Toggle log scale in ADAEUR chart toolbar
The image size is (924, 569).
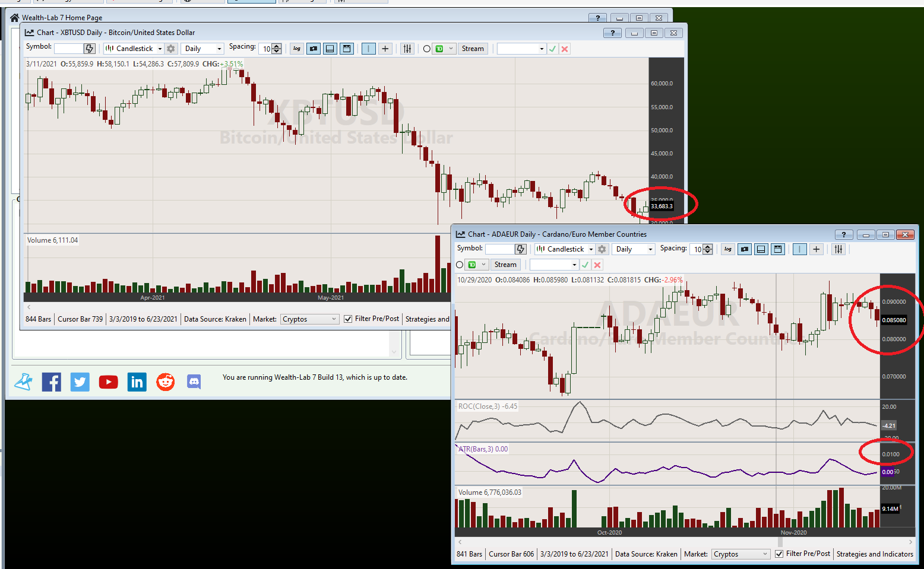pos(728,249)
